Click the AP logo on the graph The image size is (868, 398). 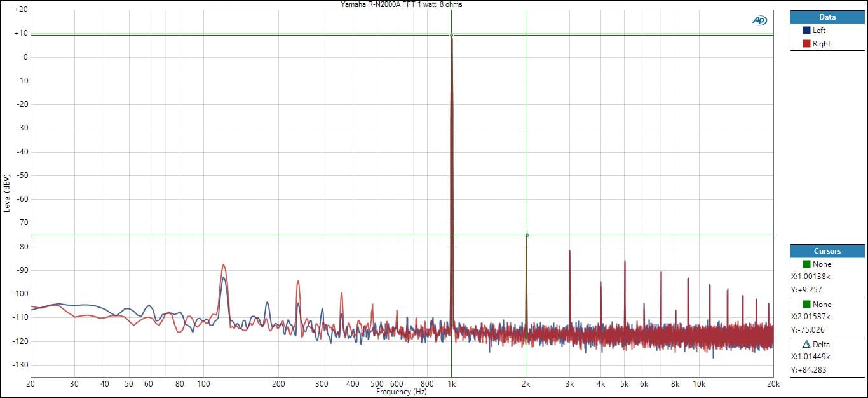click(x=759, y=20)
